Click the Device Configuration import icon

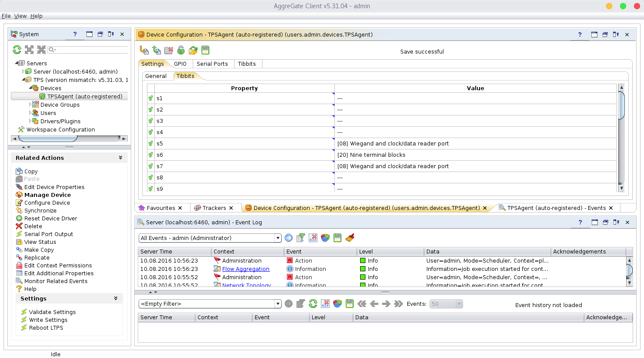tap(144, 50)
